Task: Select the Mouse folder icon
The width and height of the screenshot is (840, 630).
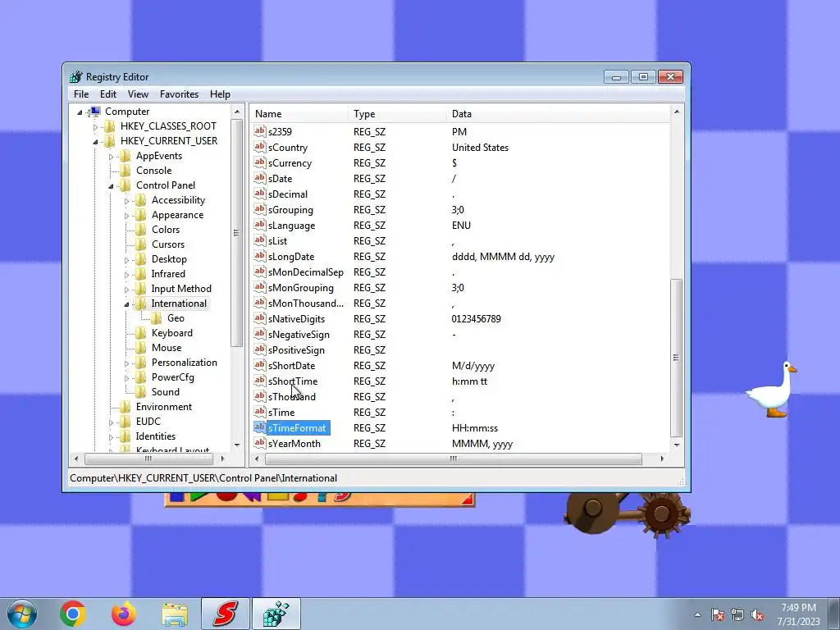Action: [x=141, y=348]
